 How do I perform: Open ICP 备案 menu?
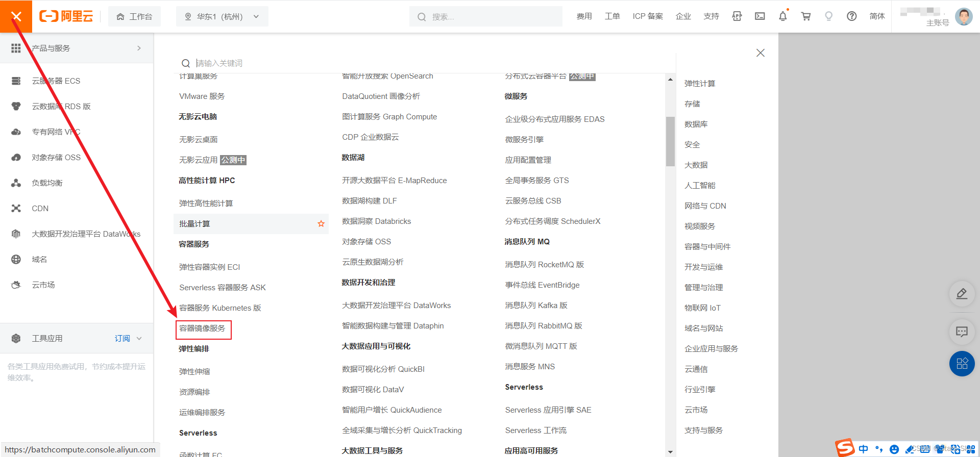[x=648, y=16]
